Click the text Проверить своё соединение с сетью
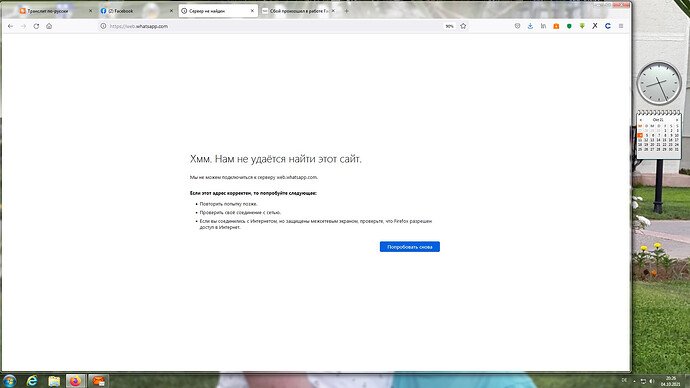This screenshot has width=690, height=388. point(240,212)
